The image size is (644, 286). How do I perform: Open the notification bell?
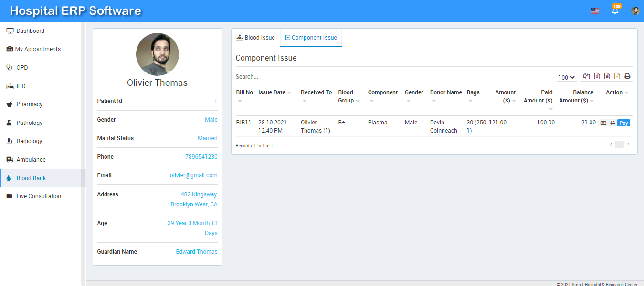point(615,10)
